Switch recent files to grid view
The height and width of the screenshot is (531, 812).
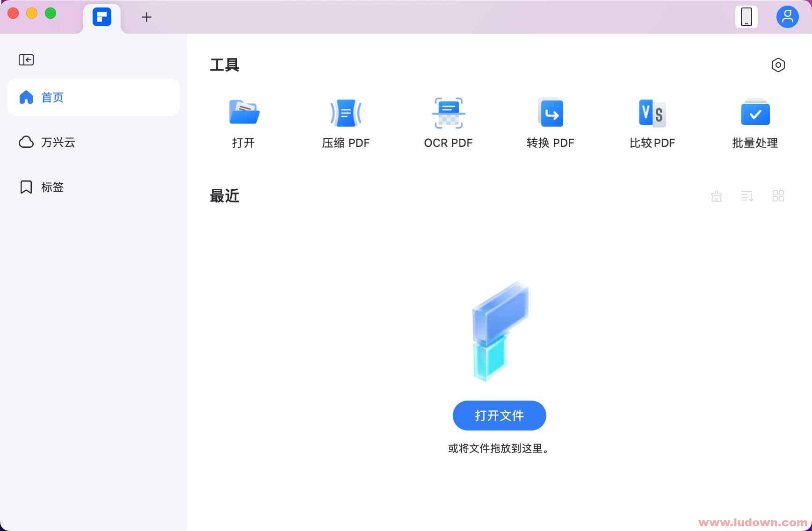click(778, 196)
